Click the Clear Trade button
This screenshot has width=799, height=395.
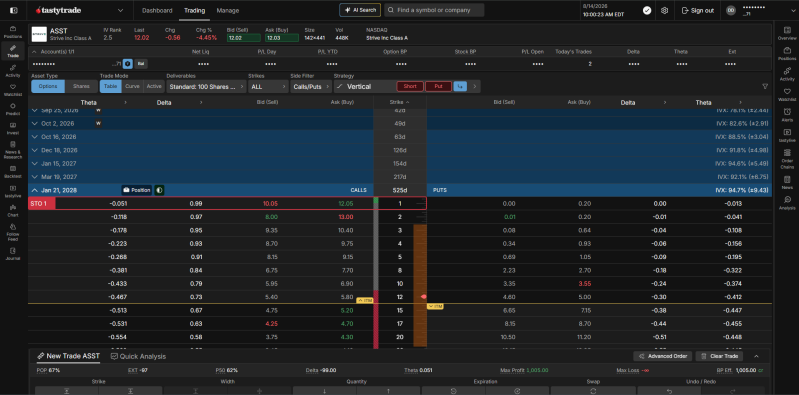click(719, 356)
